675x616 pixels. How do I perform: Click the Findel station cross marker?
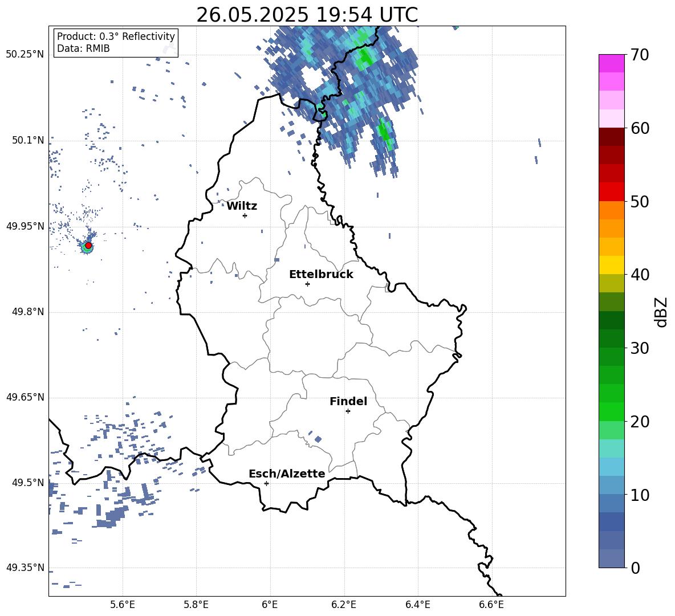coord(348,411)
